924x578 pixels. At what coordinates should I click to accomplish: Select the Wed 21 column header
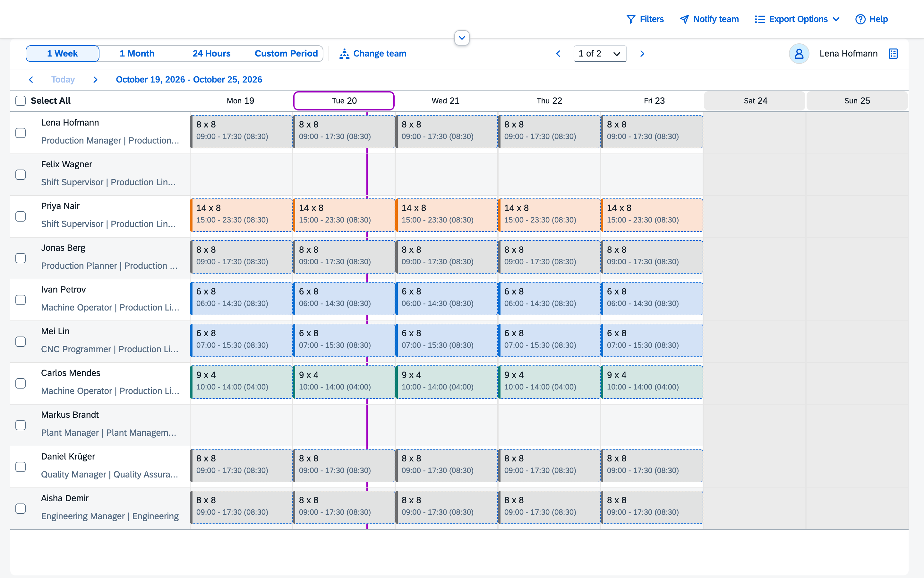pos(446,101)
